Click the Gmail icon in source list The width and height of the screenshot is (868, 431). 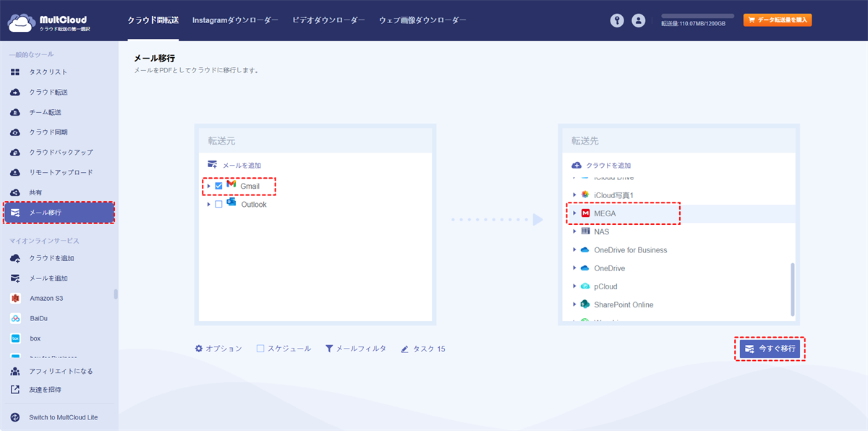[x=231, y=185]
